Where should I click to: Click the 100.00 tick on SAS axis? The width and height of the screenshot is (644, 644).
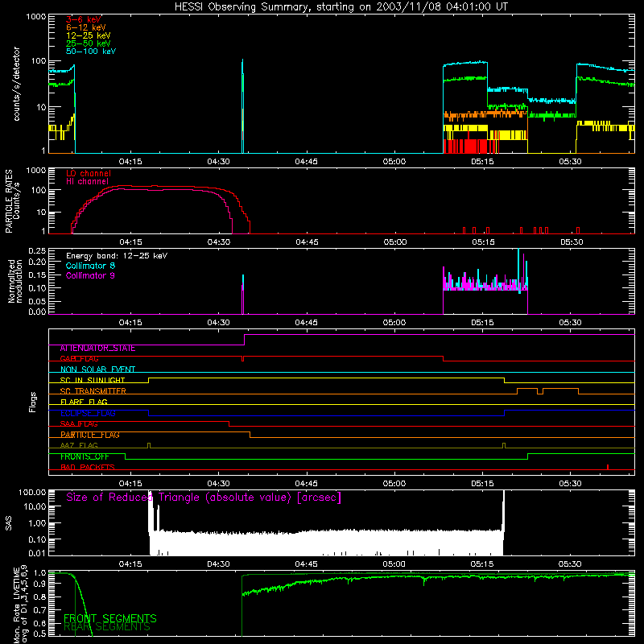pos(32,492)
